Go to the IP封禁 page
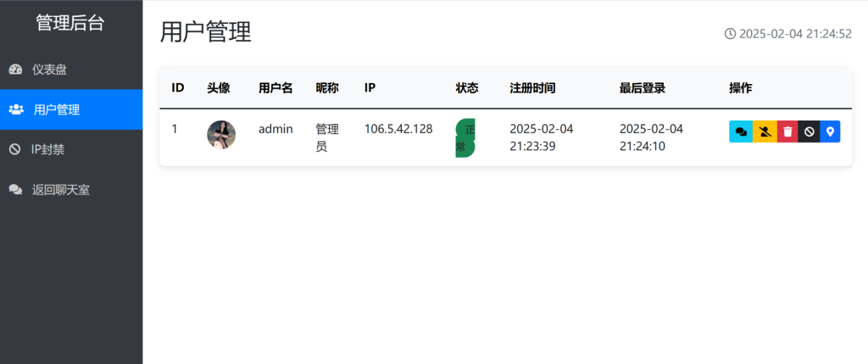This screenshot has width=868, height=364. click(47, 149)
